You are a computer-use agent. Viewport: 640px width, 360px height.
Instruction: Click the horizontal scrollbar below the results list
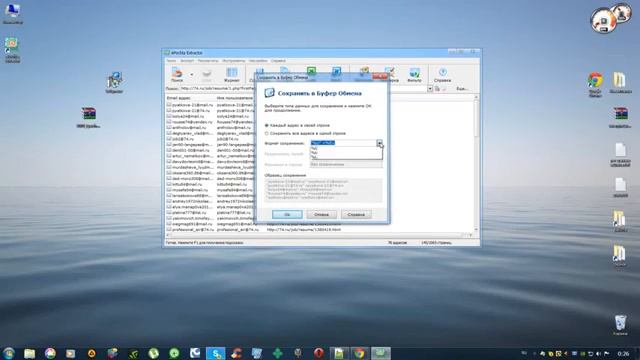(320, 235)
